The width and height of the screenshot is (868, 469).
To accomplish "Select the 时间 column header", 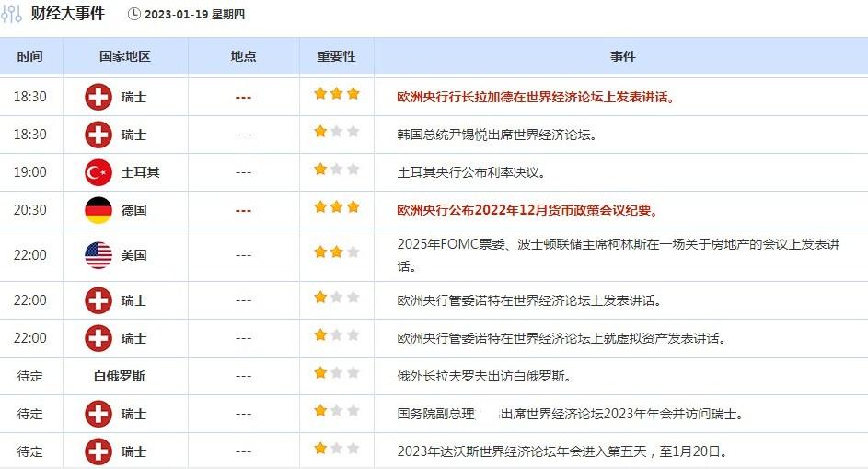I will click(x=30, y=56).
